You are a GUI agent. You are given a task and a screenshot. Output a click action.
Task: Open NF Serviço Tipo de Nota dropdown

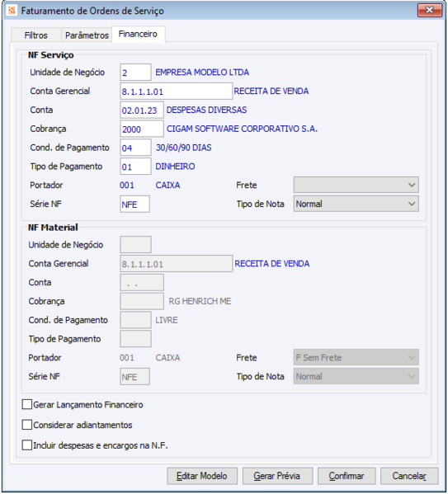356,204
